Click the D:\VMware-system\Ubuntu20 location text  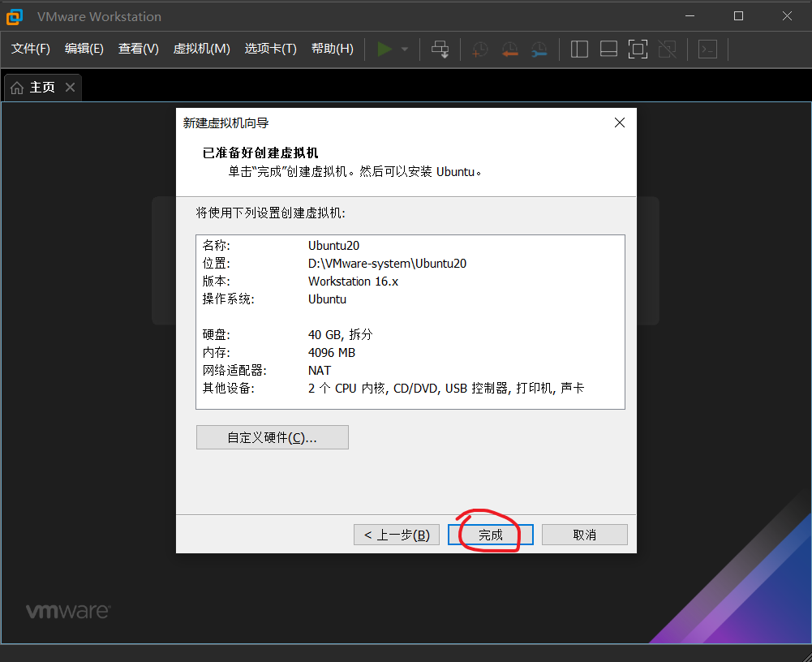click(x=388, y=263)
